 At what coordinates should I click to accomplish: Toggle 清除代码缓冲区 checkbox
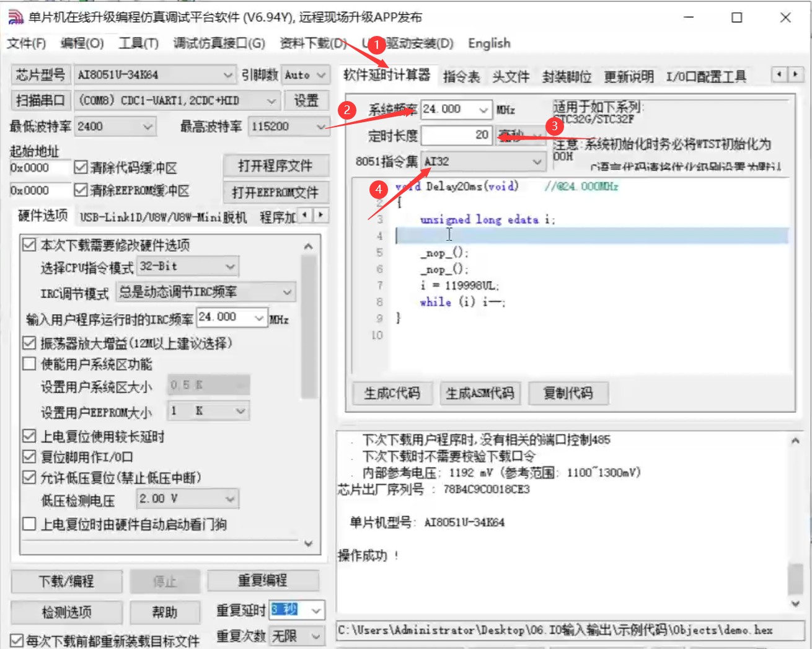(x=81, y=167)
